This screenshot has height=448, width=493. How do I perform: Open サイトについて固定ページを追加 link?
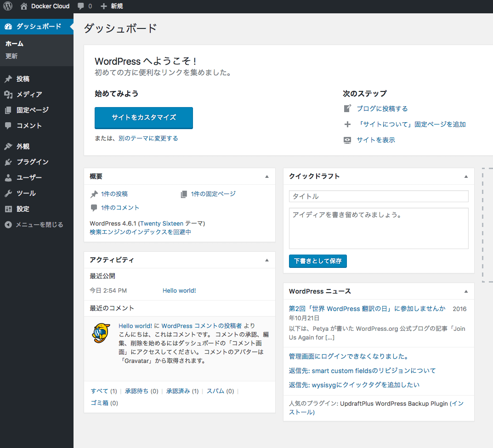point(411,124)
